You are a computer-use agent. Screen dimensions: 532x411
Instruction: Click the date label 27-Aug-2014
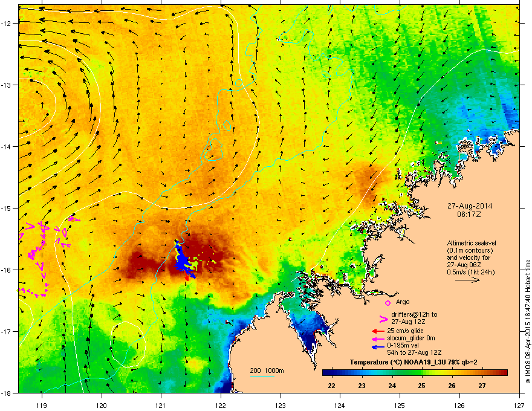(470, 206)
